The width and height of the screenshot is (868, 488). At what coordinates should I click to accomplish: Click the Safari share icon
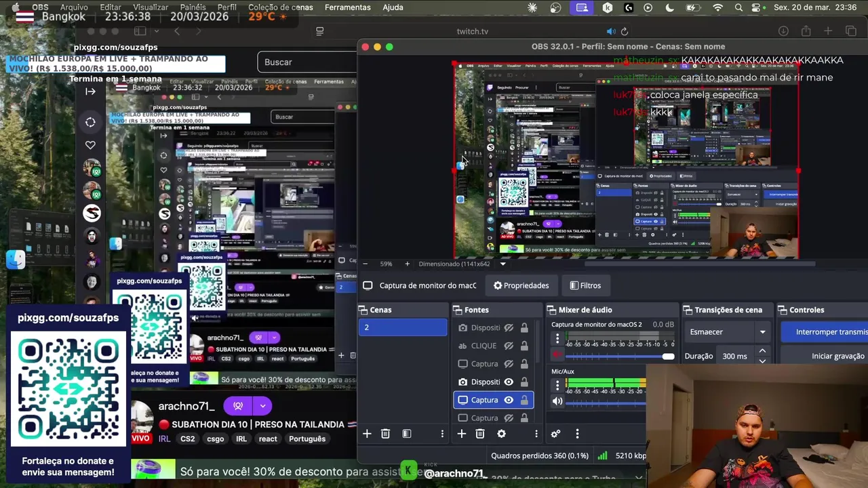pos(806,31)
